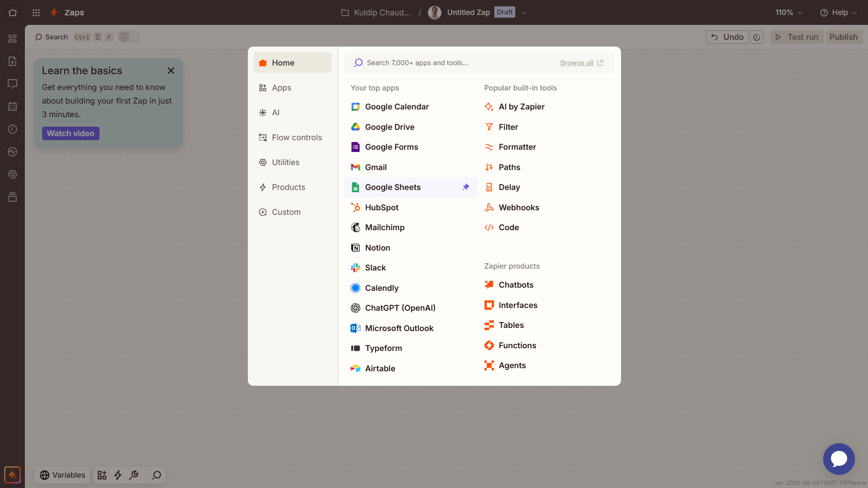Viewport: 868px width, 488px height.
Task: Select Microsoft Outlook app
Action: point(410,328)
